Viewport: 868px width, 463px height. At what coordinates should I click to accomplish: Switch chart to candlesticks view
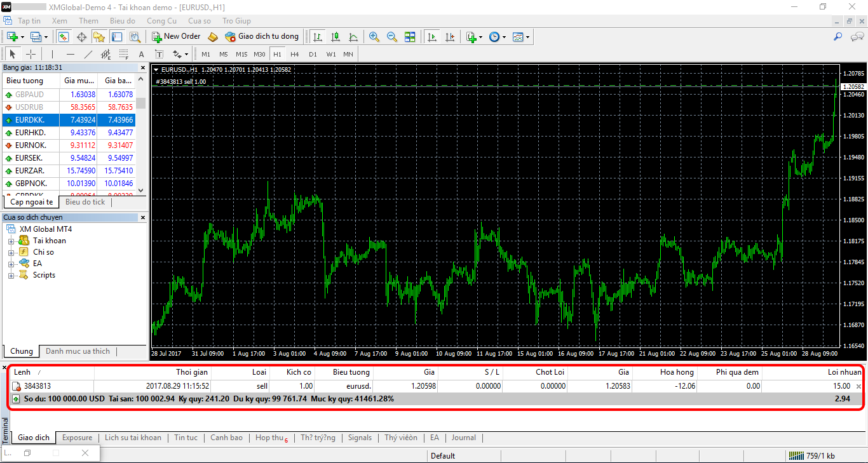tap(336, 37)
